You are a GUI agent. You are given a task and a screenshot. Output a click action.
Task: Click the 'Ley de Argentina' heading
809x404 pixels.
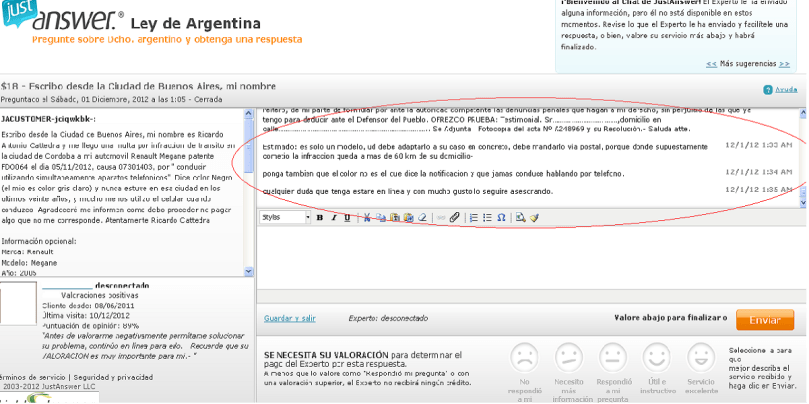(x=196, y=23)
